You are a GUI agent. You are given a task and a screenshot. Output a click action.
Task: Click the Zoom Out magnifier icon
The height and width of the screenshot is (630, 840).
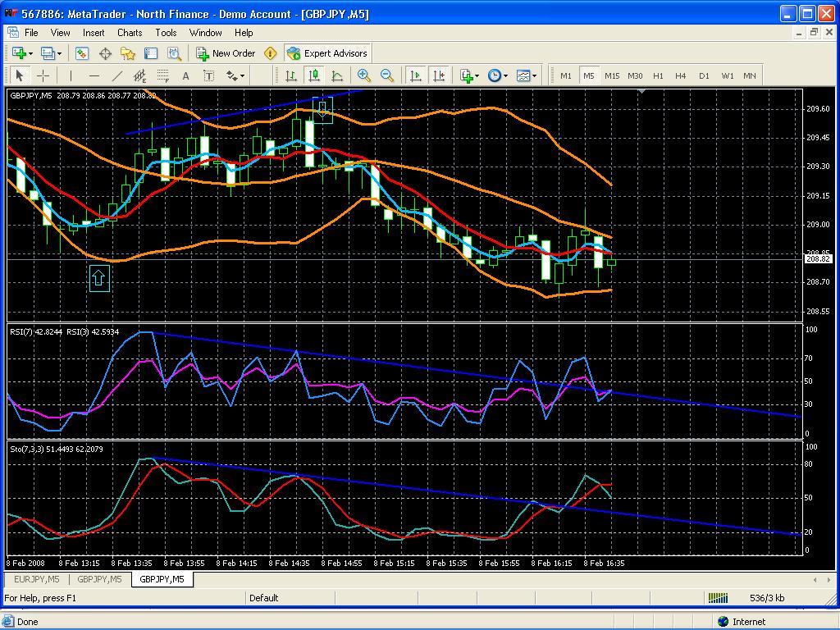pyautogui.click(x=387, y=75)
